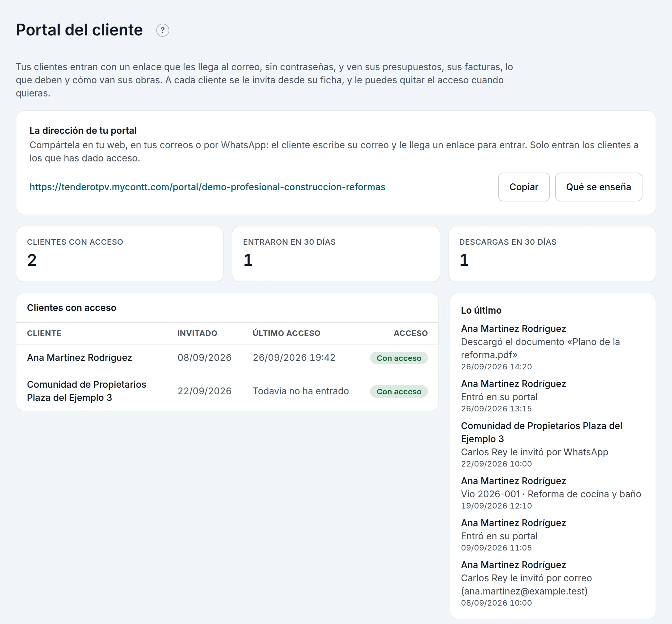Image resolution: width=672 pixels, height=624 pixels.
Task: Open the tenderotpv.mycontt.com portal link
Action: (207, 187)
